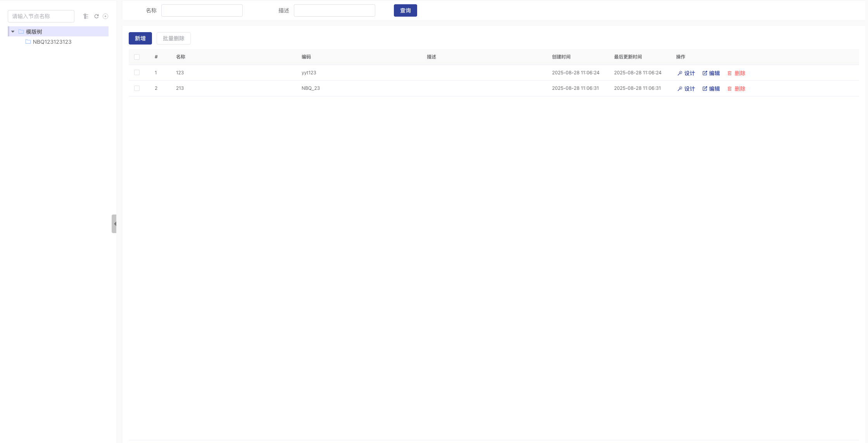
Task: Click the 查询 button
Action: click(x=406, y=10)
